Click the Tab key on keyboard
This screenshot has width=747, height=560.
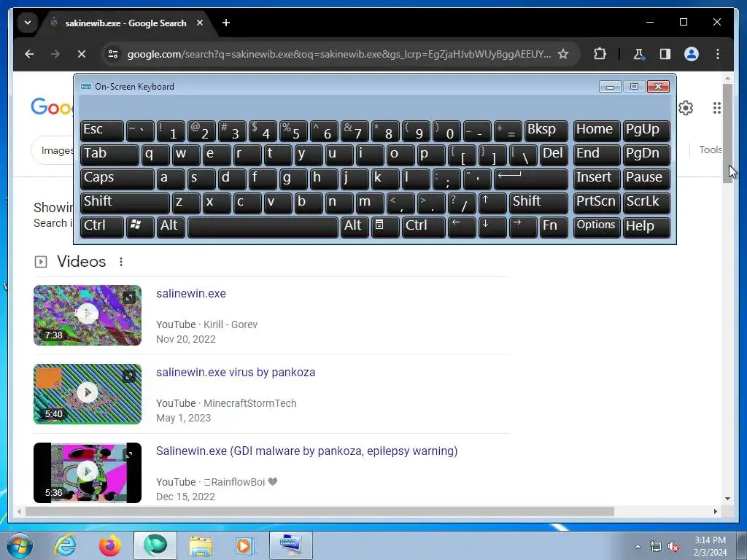109,155
